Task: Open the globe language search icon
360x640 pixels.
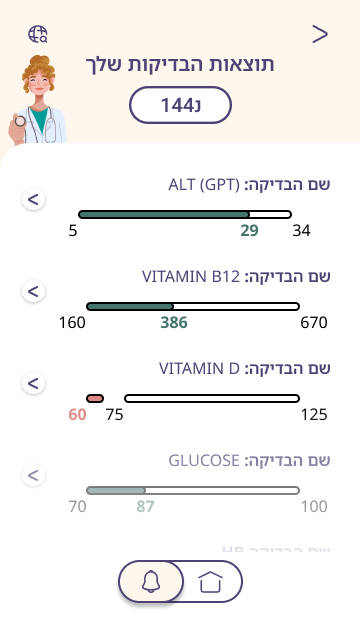Action: [38, 34]
